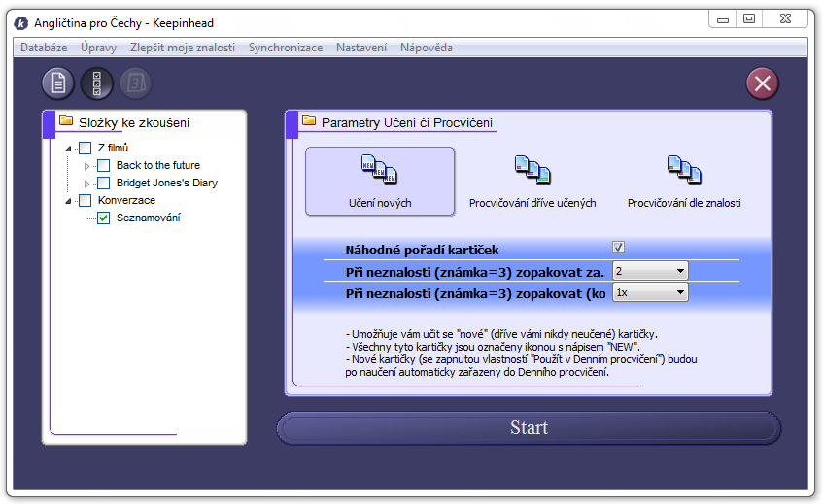
Task: Collapse the Z filmů tree node
Action: 68,149
